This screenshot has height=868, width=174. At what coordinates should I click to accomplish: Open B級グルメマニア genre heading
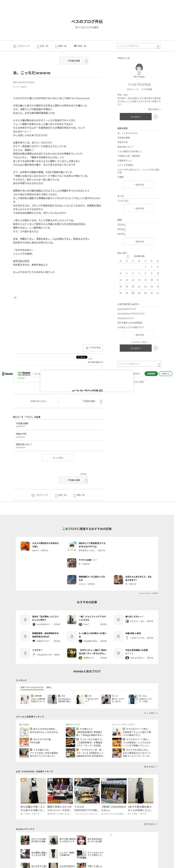73,724
